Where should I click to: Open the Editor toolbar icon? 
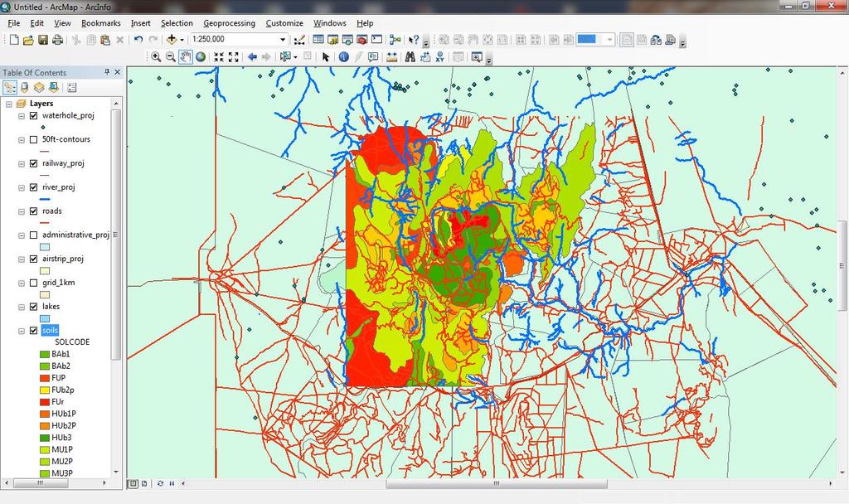[298, 40]
